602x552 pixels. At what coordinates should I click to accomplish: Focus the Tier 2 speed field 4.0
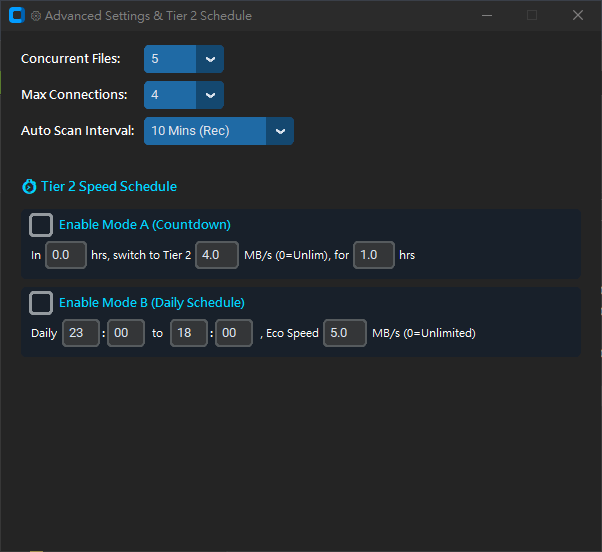tap(217, 255)
